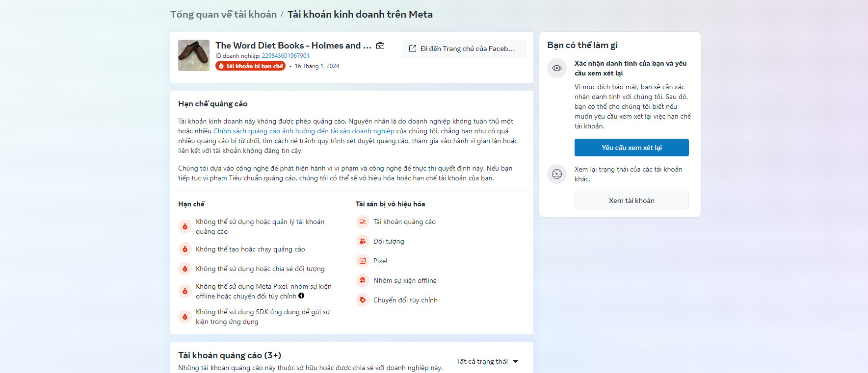The height and width of the screenshot is (373, 868).
Task: Click 'Đi đến Trang chủ của Faceb...' button
Action: (x=464, y=49)
